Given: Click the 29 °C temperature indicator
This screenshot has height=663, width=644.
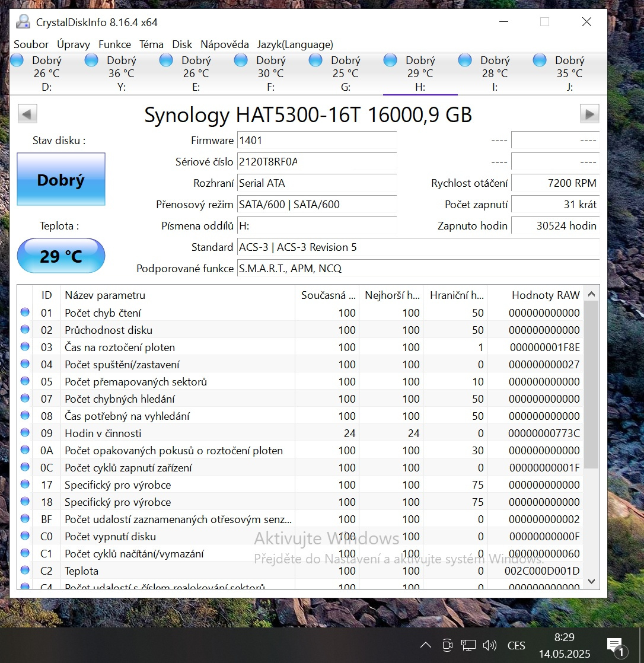Looking at the screenshot, I should [x=61, y=256].
